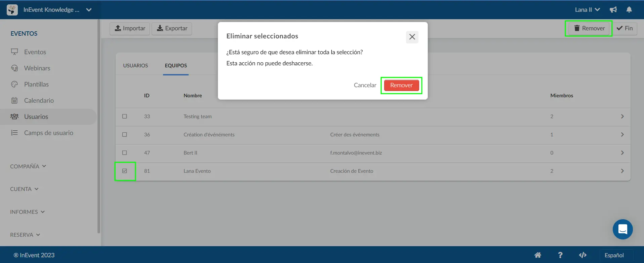Click the ID 81 cell
Viewport: 644px width, 263px height.
(x=147, y=171)
